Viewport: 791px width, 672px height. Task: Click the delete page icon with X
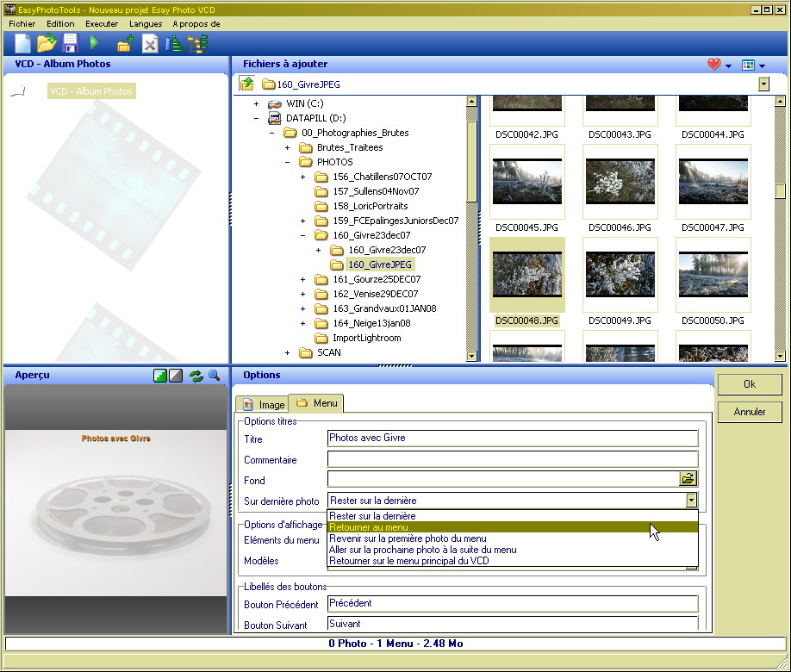click(150, 44)
